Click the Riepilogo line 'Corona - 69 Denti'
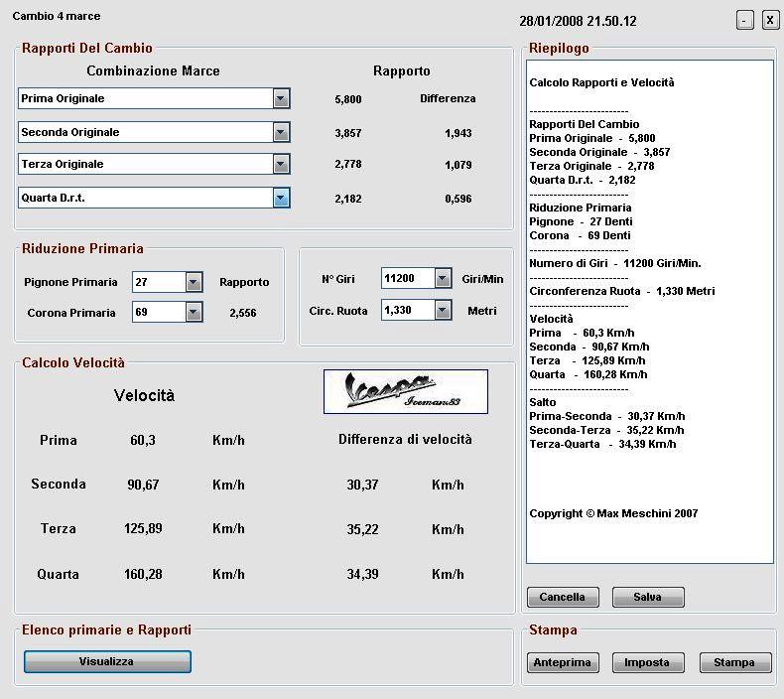Image resolution: width=784 pixels, height=699 pixels. point(580,235)
